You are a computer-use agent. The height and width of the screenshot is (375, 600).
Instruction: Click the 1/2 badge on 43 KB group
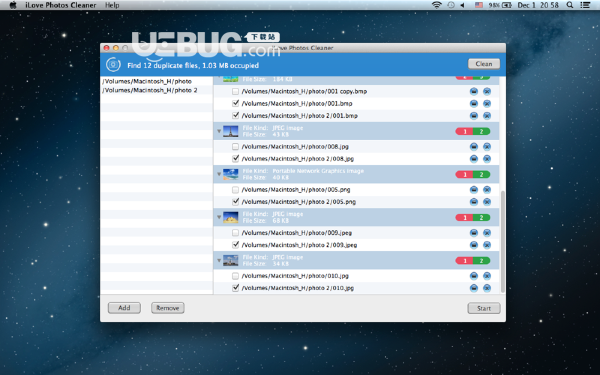[473, 131]
